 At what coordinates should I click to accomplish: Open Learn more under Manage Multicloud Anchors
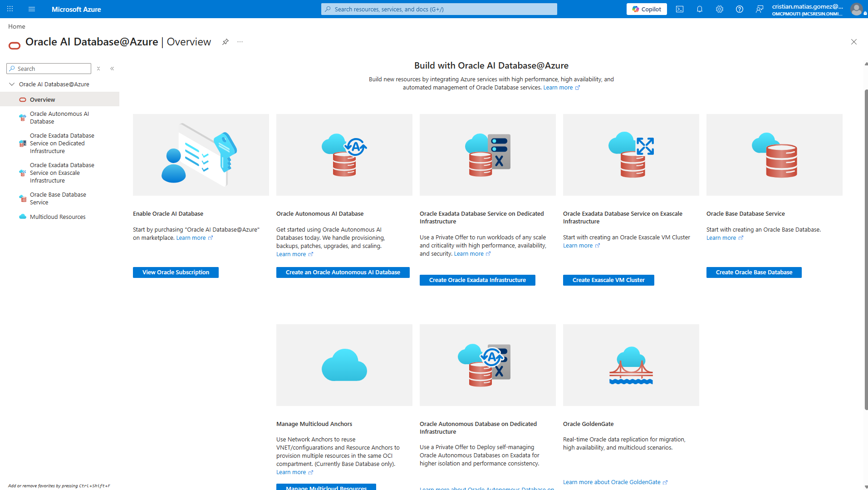[x=295, y=472]
